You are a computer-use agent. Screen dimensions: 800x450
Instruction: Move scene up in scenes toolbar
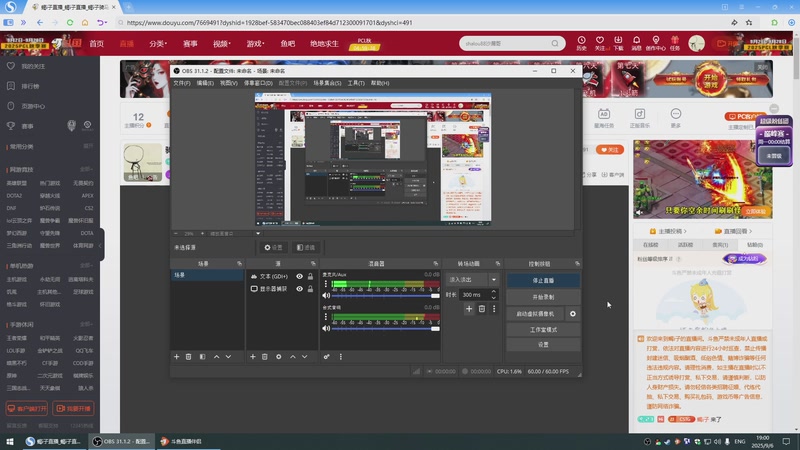click(x=216, y=357)
